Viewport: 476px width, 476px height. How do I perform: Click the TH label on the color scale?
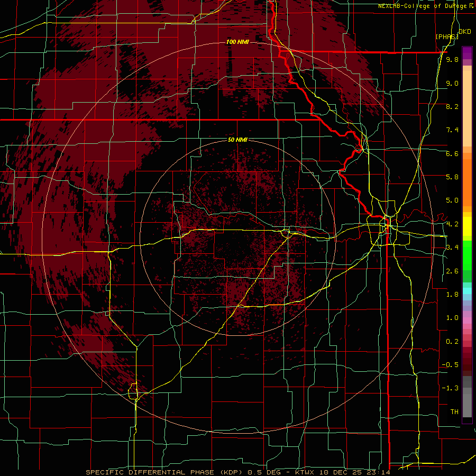click(454, 412)
